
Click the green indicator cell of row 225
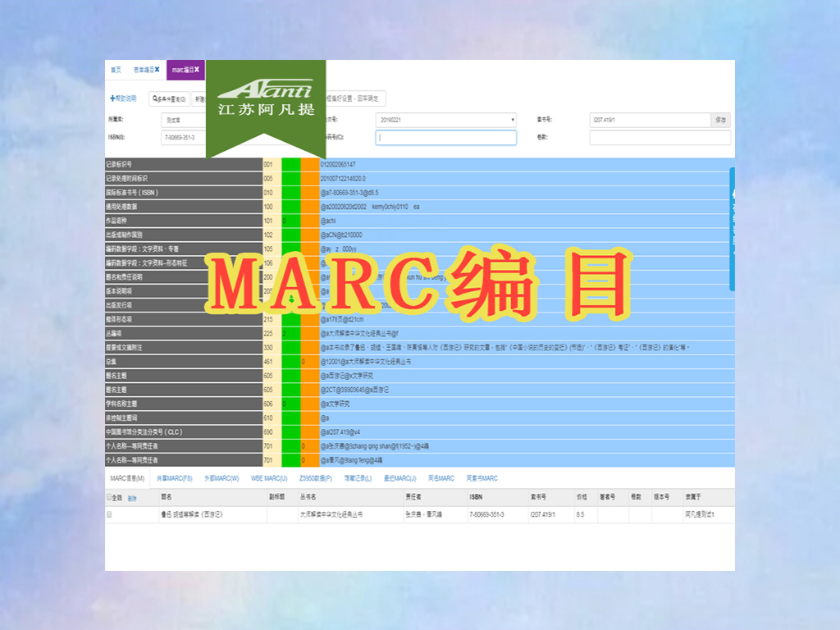[291, 333]
